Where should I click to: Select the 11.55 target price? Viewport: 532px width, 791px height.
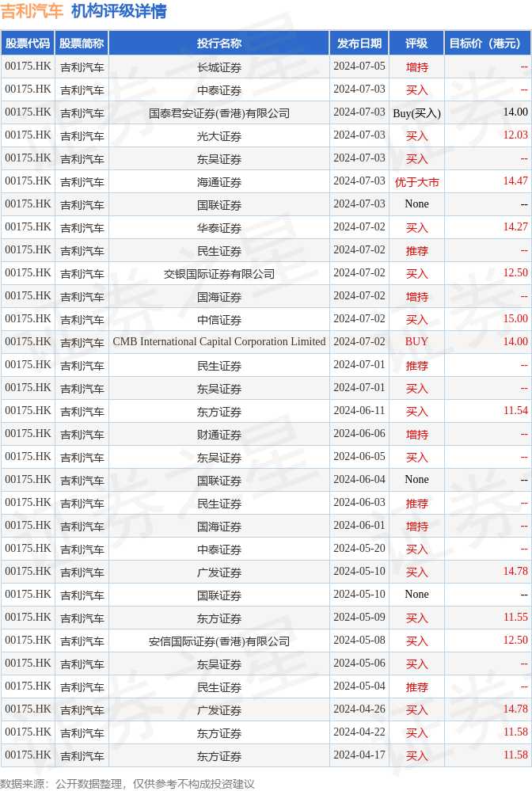[515, 618]
